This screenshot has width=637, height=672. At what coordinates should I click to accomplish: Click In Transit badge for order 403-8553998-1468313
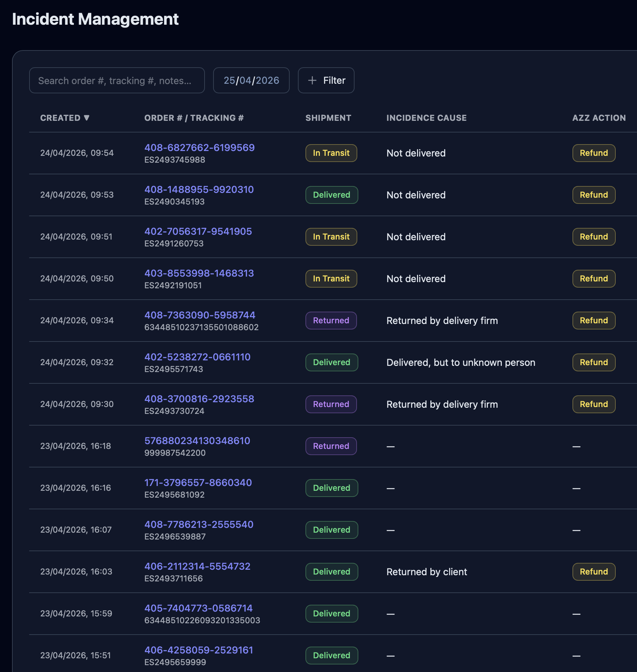[x=331, y=279]
